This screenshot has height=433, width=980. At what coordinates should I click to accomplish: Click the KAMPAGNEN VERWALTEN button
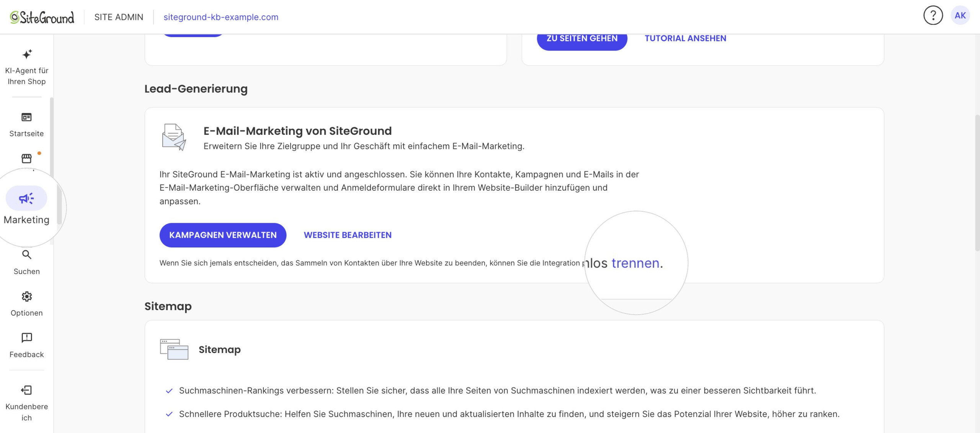[223, 235]
